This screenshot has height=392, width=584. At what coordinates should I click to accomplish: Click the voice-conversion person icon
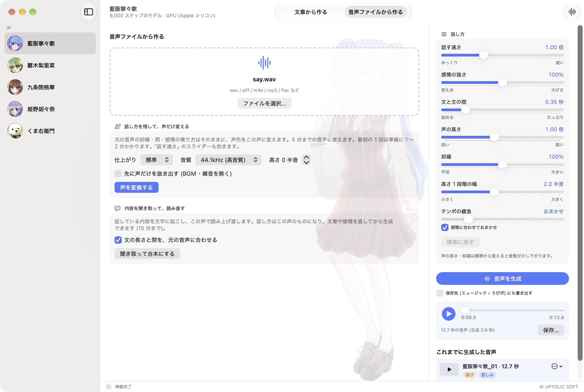(117, 126)
